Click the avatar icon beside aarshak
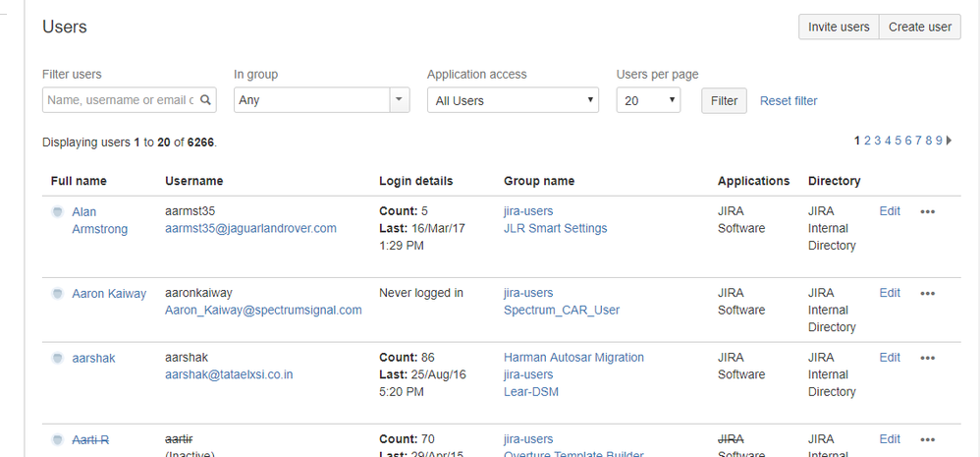 point(57,358)
